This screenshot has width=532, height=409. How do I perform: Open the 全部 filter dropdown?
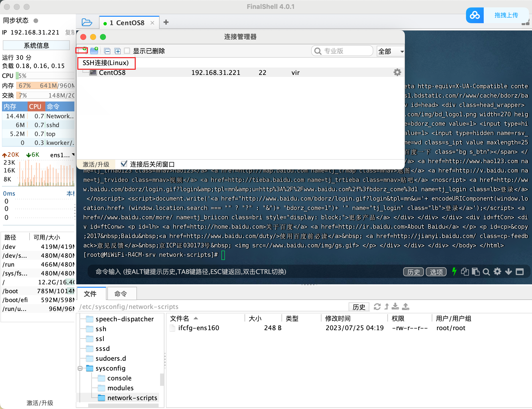391,51
